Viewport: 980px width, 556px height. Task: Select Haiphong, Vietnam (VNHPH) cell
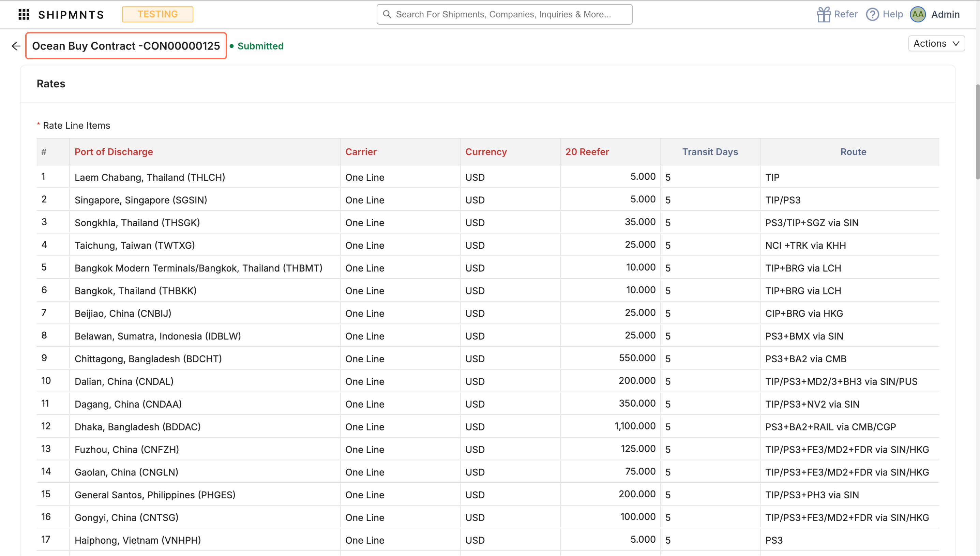[x=205, y=540]
